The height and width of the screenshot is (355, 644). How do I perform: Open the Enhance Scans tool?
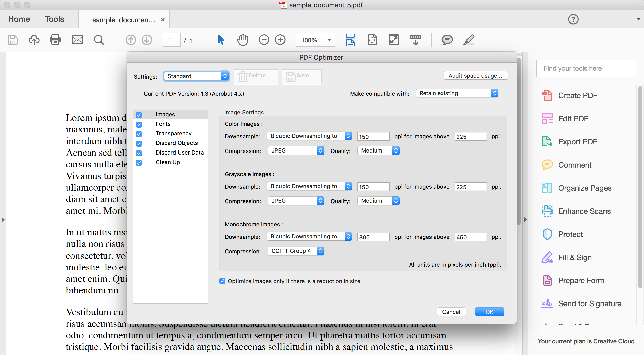(x=584, y=211)
